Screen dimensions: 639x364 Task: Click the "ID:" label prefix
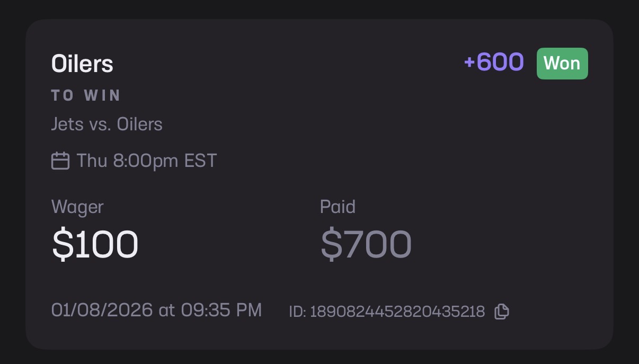click(297, 312)
